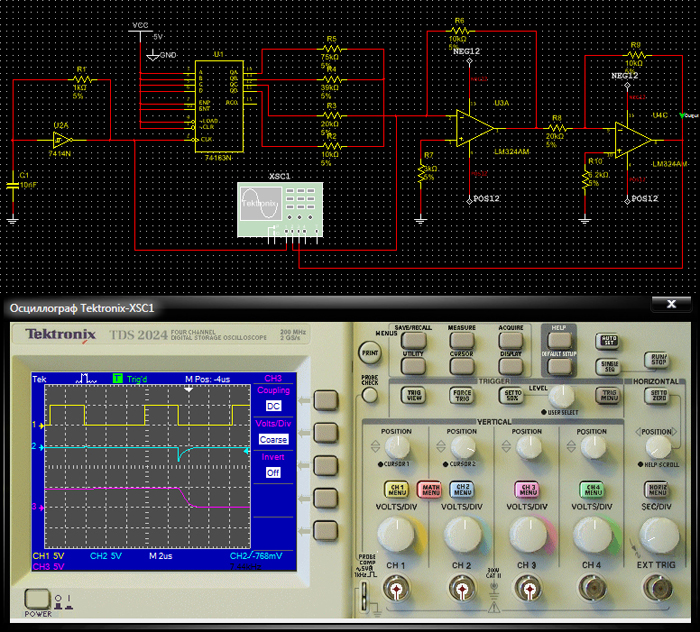The image size is (700, 632).
Task: Click the PRINT button on the oscilloscope
Action: (x=370, y=353)
